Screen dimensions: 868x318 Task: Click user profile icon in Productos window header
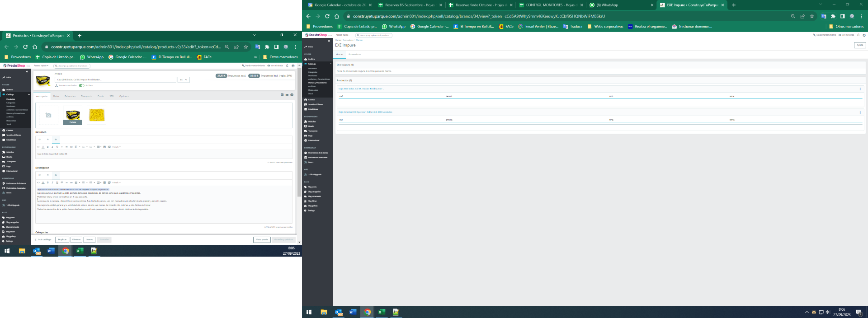coord(293,65)
